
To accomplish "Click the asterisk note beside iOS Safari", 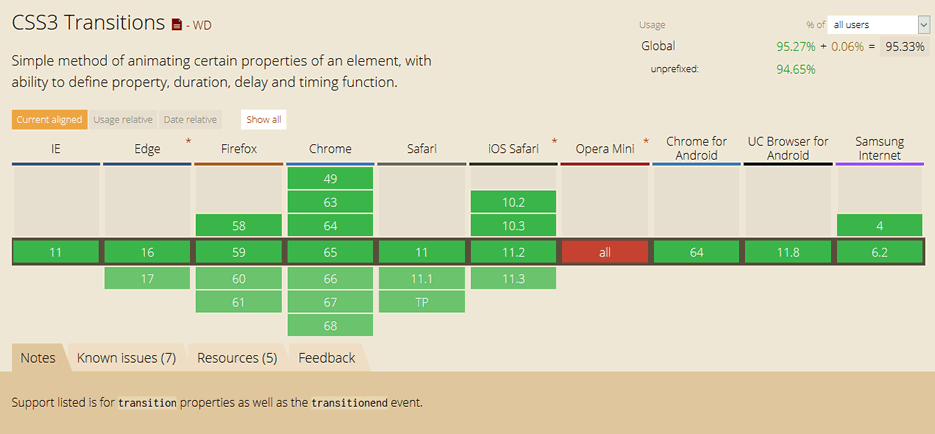I will tap(554, 142).
